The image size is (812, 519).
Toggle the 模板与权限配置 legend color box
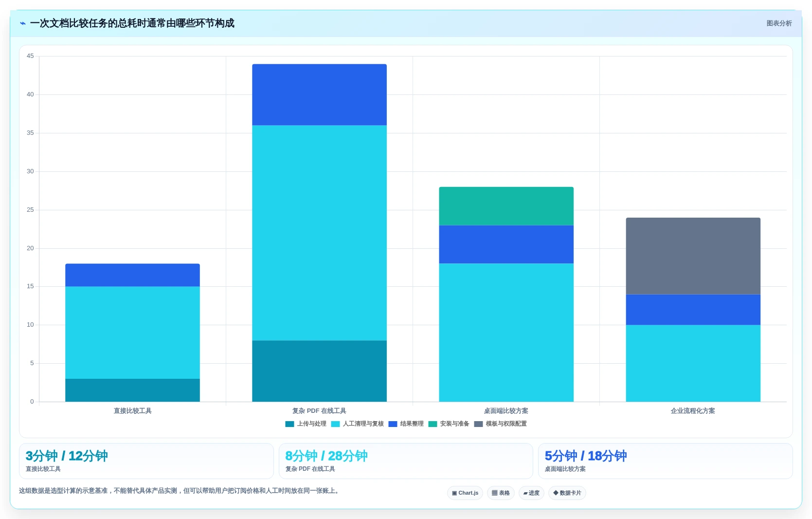click(x=478, y=424)
